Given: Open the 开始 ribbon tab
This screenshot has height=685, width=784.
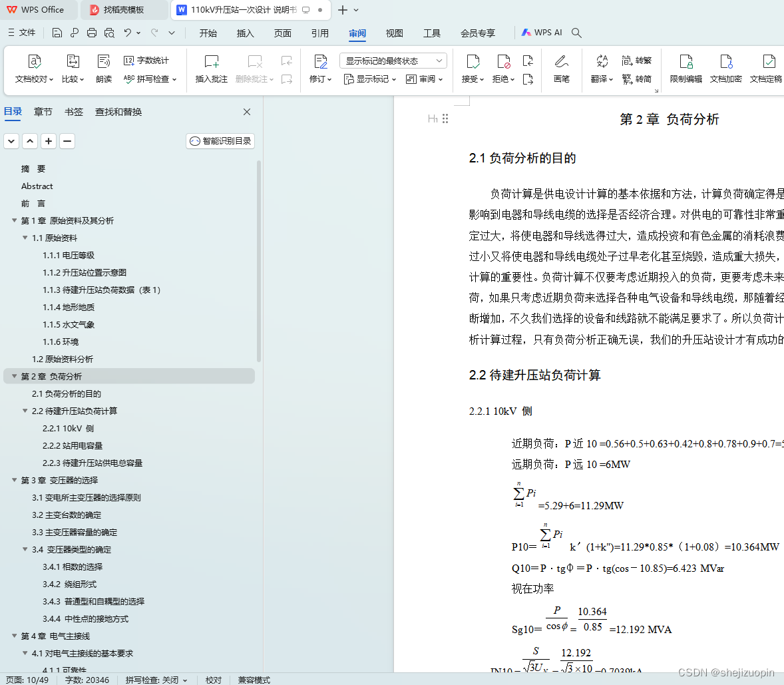Looking at the screenshot, I should 208,33.
